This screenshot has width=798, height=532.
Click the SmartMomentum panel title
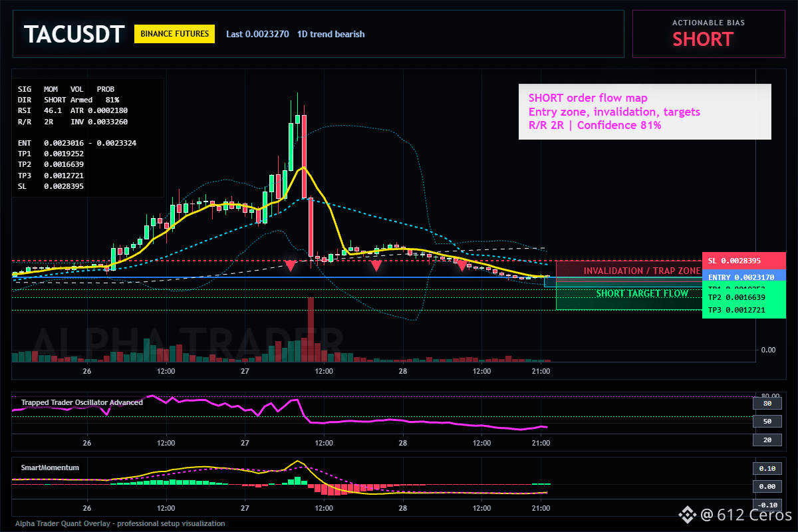click(50, 467)
